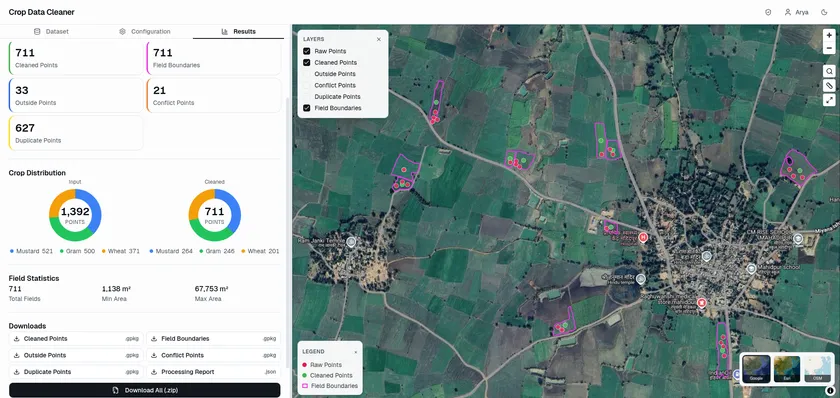Click the 711 Field Boundaries stat card
The image size is (840, 398).
pos(214,58)
